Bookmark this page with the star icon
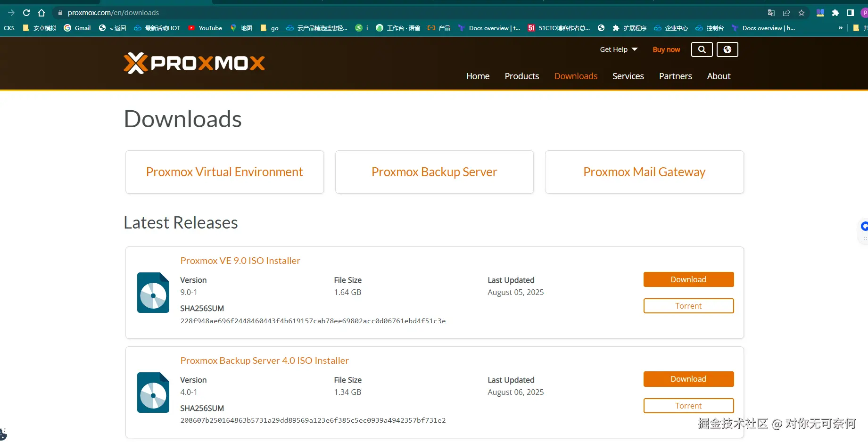 802,13
